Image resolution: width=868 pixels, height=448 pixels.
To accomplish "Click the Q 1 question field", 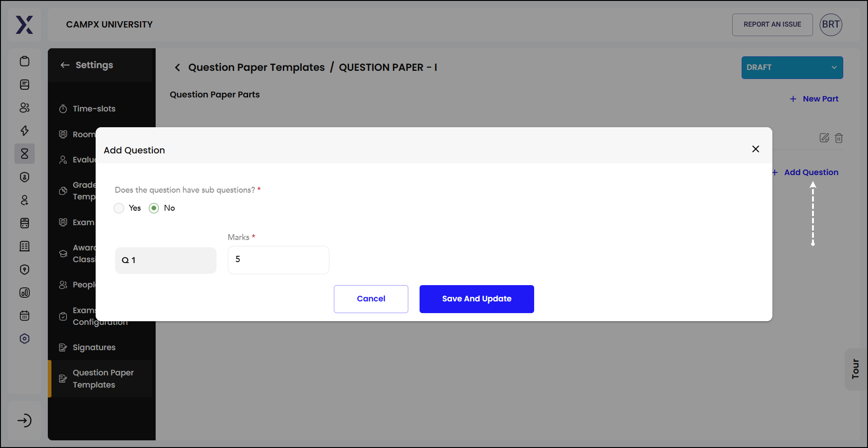I will [x=166, y=260].
